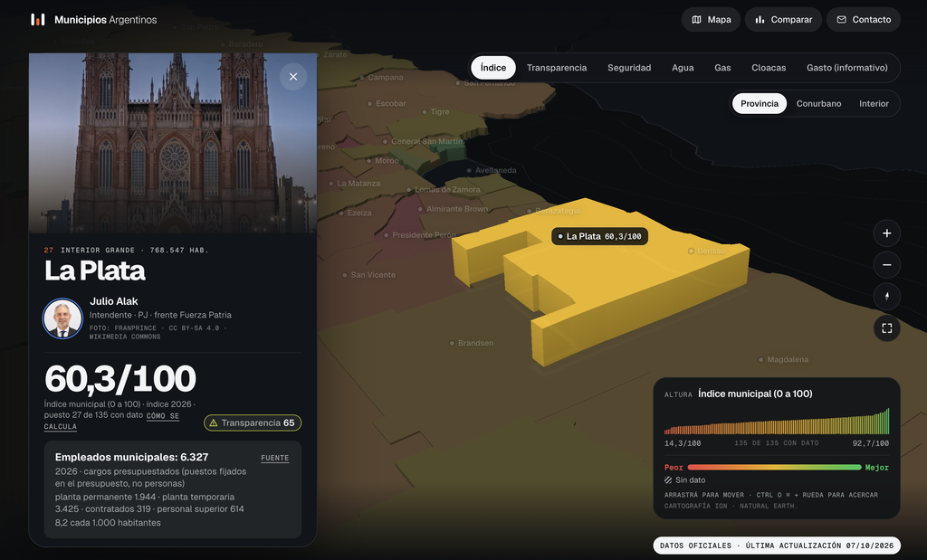The height and width of the screenshot is (560, 927).
Task: Open the Mapa view
Action: (712, 20)
